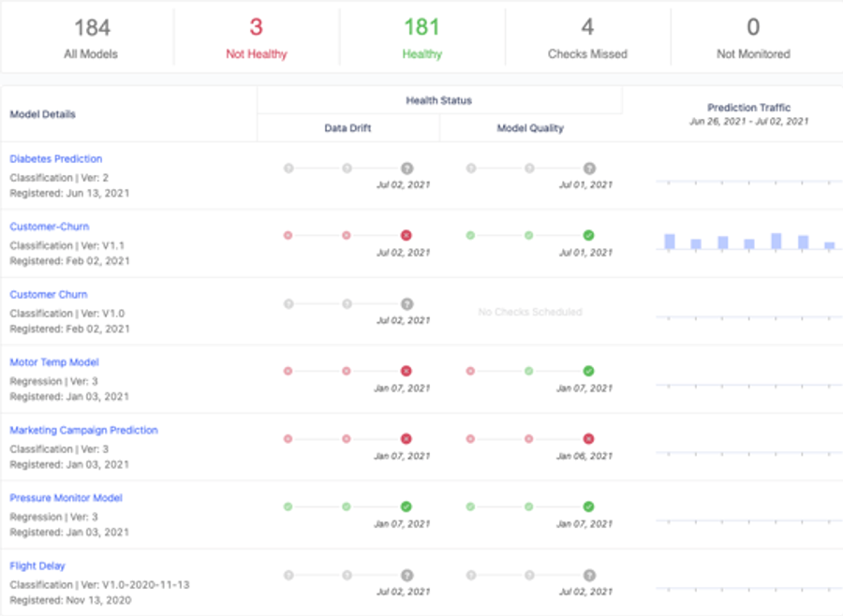The image size is (843, 616).
Task: Click Pressure Monitor Model first green drift dot
Action: coord(288,506)
